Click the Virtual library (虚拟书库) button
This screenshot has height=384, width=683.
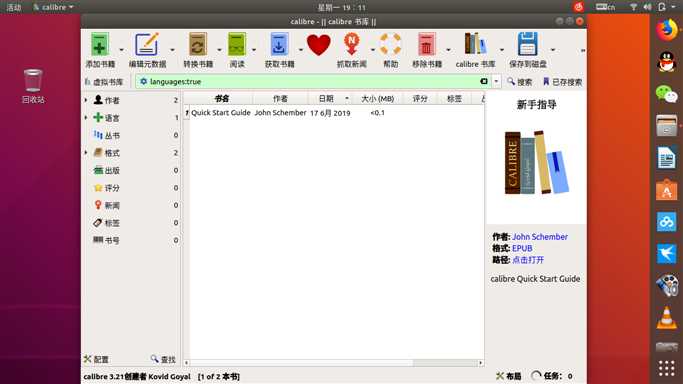tap(105, 82)
